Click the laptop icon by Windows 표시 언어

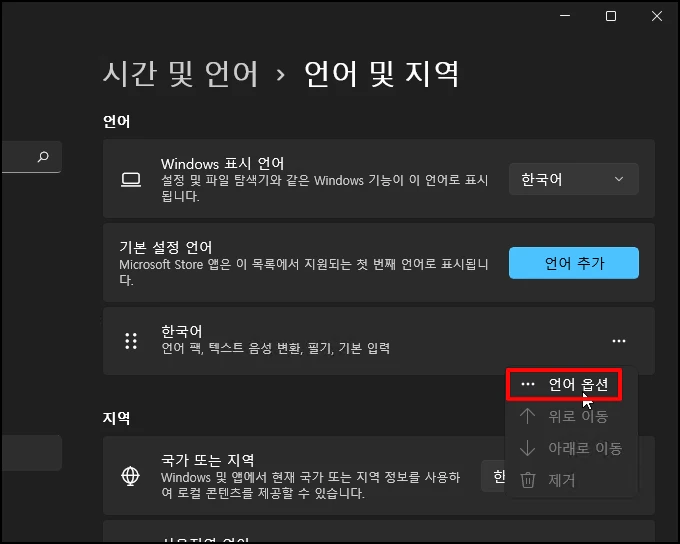coord(131,179)
